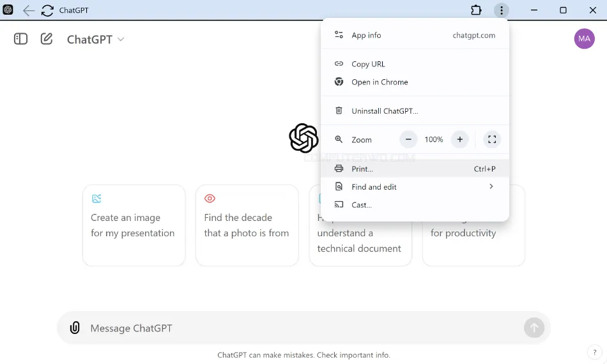The height and width of the screenshot is (364, 607).
Task: Pick the 'Create an image for my presentation' card
Action: pos(134,225)
